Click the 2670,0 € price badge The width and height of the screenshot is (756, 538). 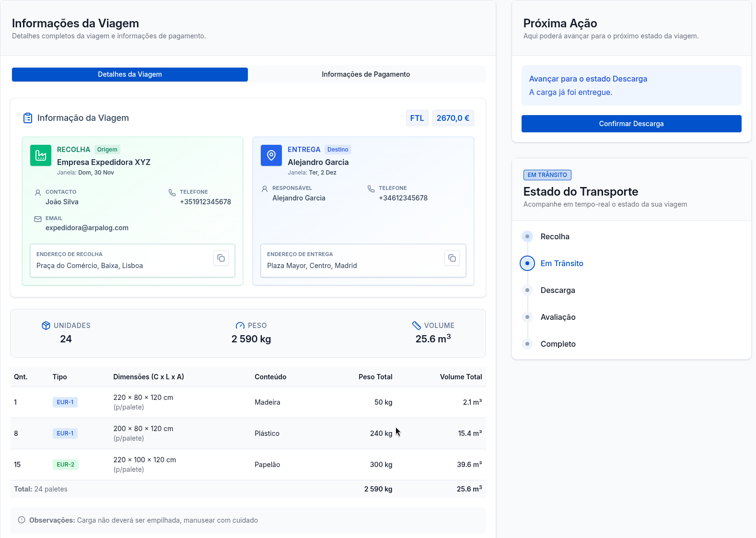pyautogui.click(x=453, y=118)
